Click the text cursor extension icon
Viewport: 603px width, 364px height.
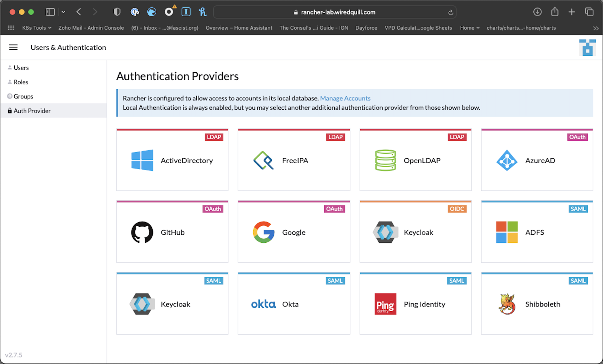(186, 12)
